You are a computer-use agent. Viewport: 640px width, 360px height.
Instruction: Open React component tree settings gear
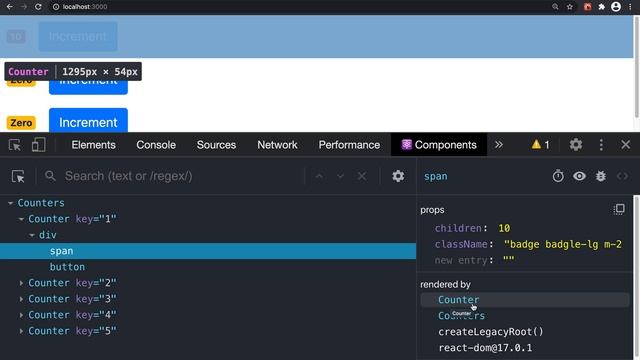(x=398, y=176)
